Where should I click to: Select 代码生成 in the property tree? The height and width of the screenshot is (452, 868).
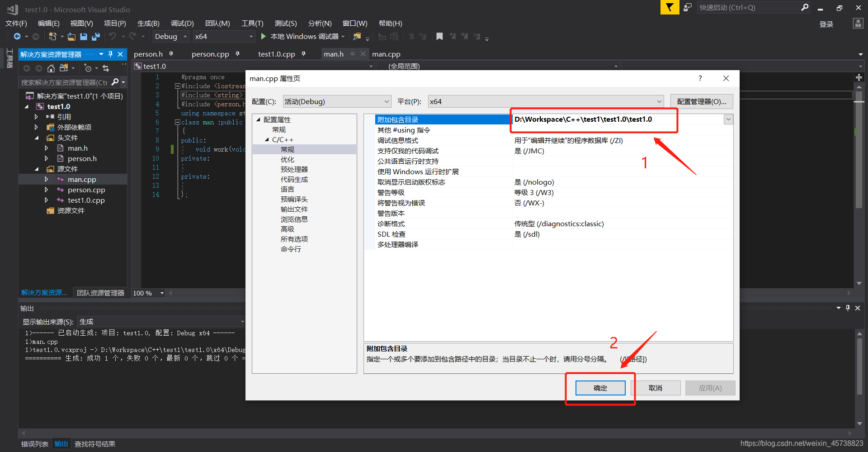[294, 179]
